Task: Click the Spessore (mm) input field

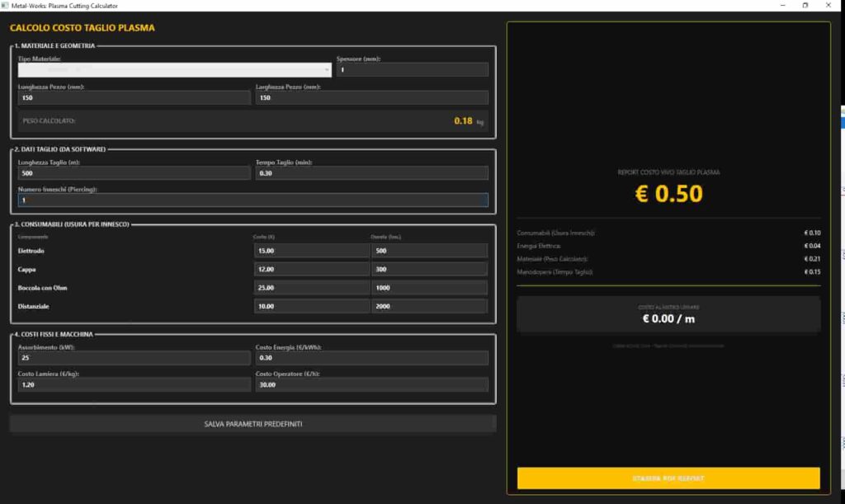Action: pos(412,70)
